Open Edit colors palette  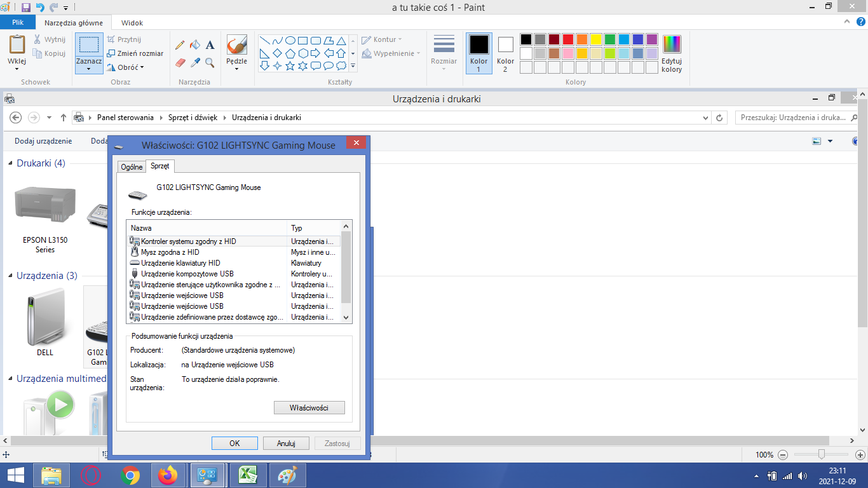point(672,53)
